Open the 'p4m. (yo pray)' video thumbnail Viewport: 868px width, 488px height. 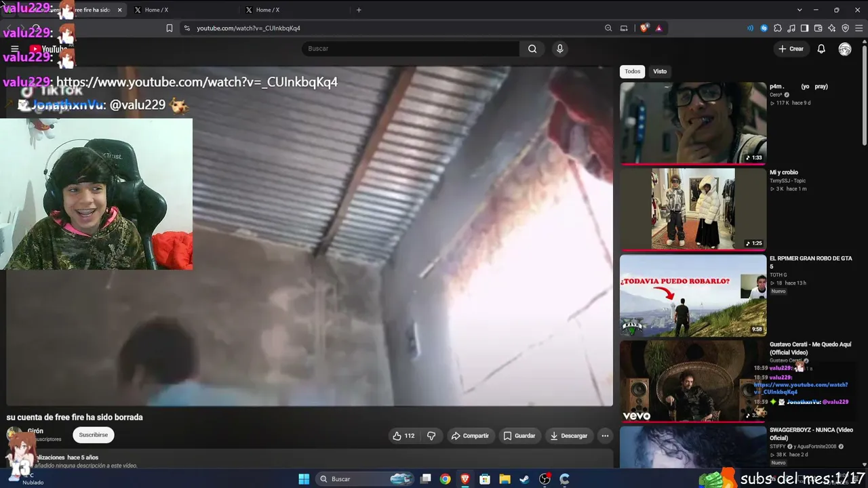coord(693,123)
